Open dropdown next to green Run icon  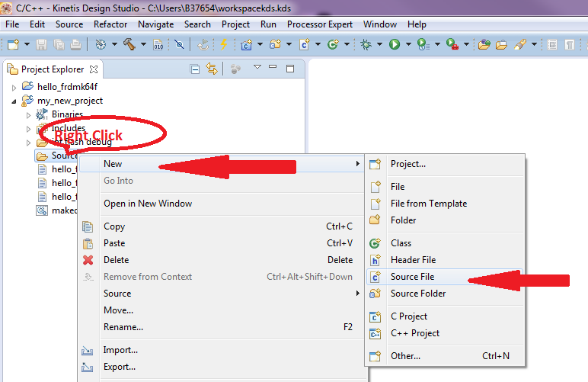coord(408,45)
